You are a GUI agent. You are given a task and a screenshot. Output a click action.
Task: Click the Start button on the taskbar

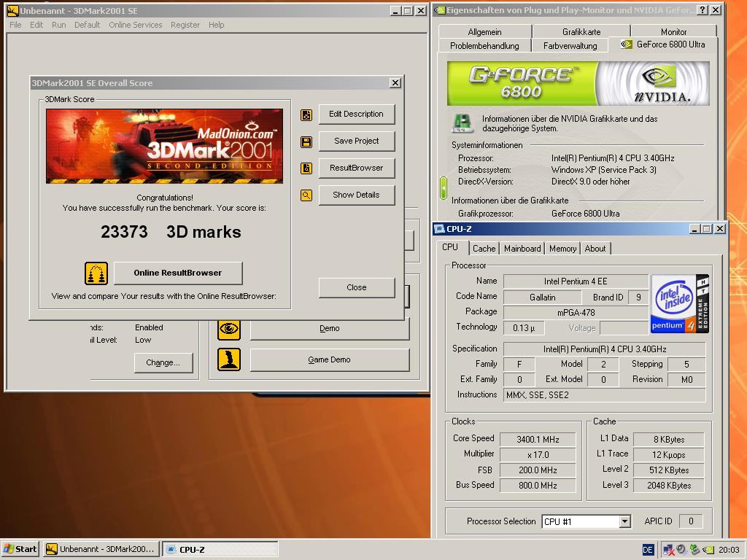click(x=20, y=550)
